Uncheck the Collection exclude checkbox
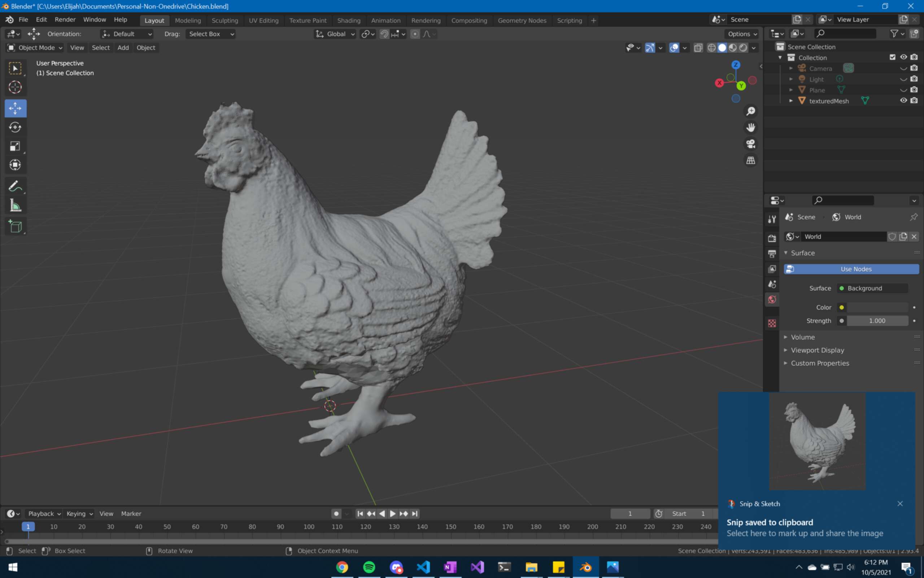The image size is (924, 578). pos(892,57)
